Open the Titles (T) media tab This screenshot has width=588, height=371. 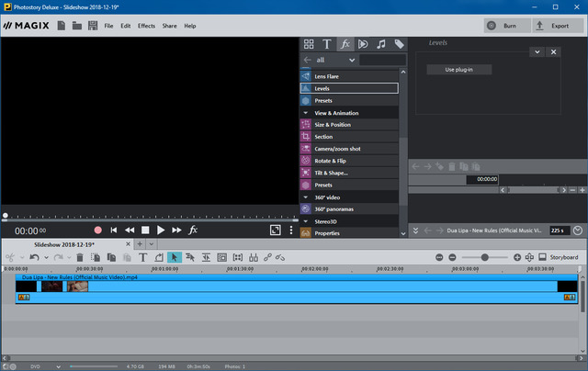pos(326,44)
